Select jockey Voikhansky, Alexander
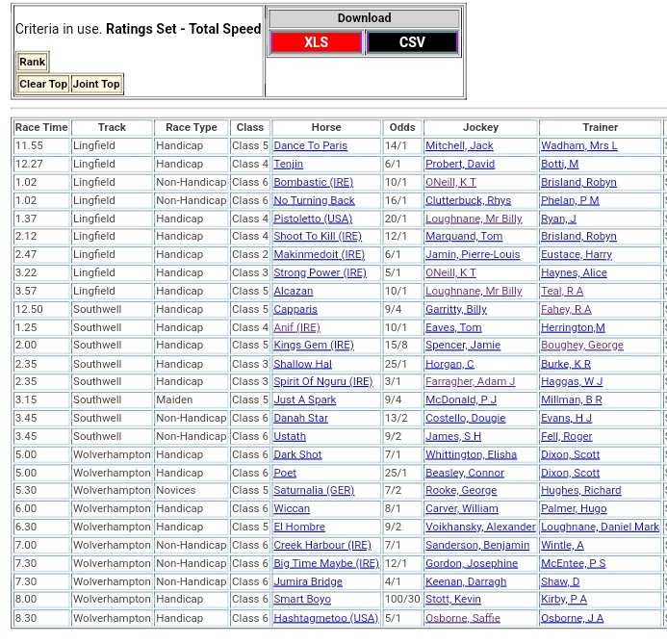 pyautogui.click(x=480, y=528)
